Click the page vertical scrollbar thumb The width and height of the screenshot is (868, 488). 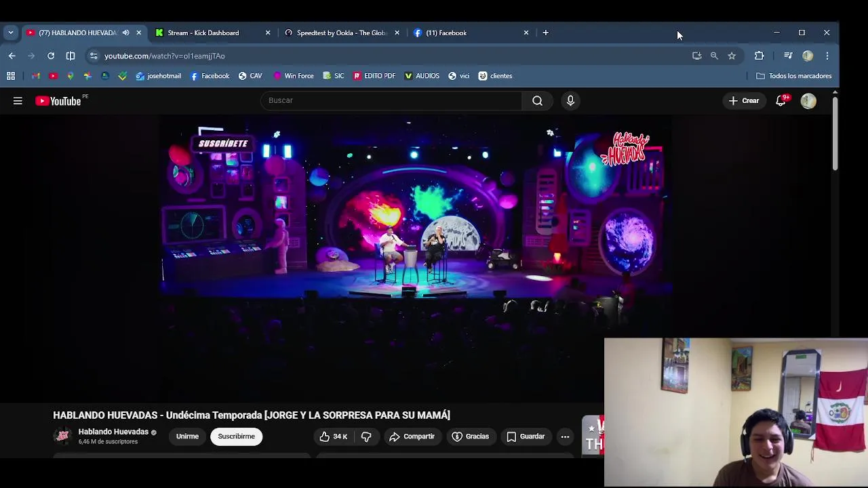tap(835, 134)
